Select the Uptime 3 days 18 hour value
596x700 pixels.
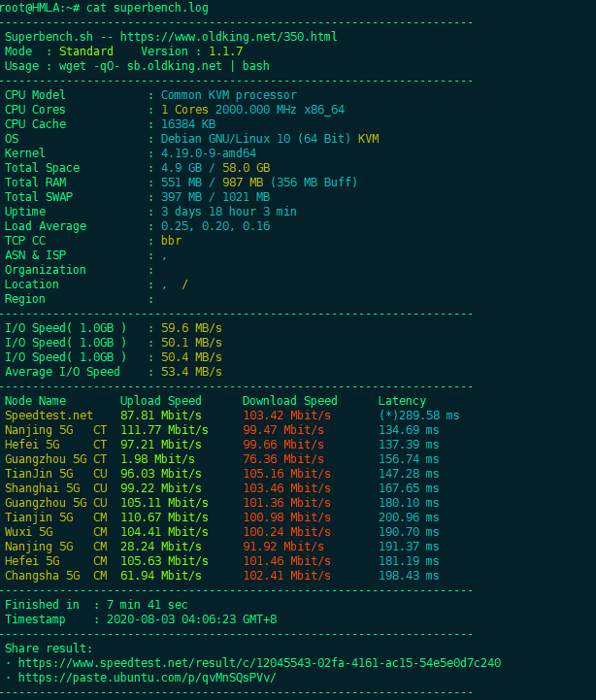click(x=228, y=212)
